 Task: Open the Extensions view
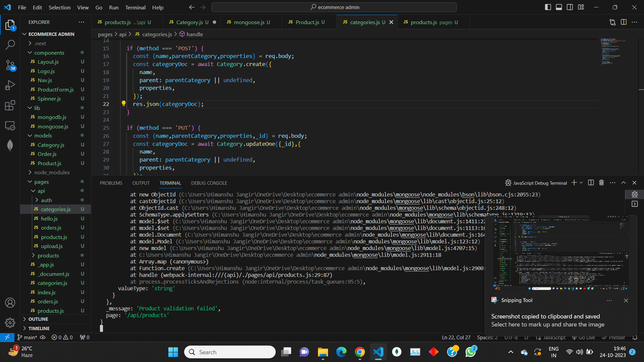[10, 105]
